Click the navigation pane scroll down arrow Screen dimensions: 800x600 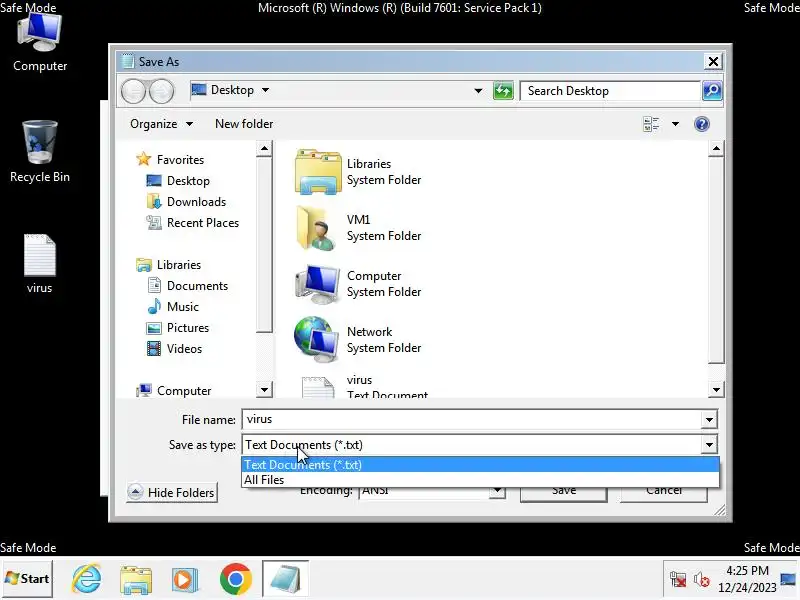point(264,390)
